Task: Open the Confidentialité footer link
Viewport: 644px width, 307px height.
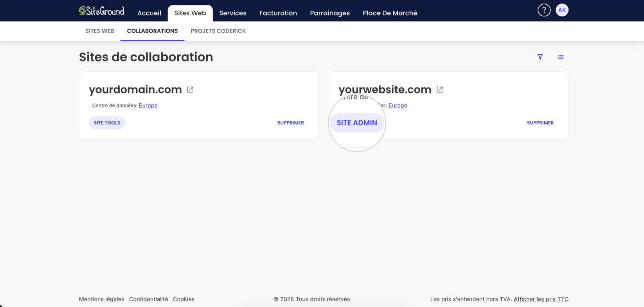Action: pyautogui.click(x=149, y=299)
